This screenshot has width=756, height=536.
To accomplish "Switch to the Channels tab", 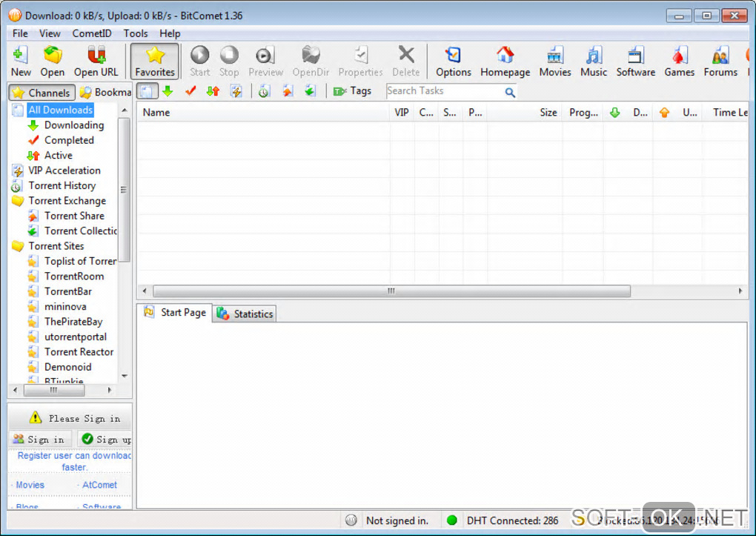I will click(x=42, y=92).
